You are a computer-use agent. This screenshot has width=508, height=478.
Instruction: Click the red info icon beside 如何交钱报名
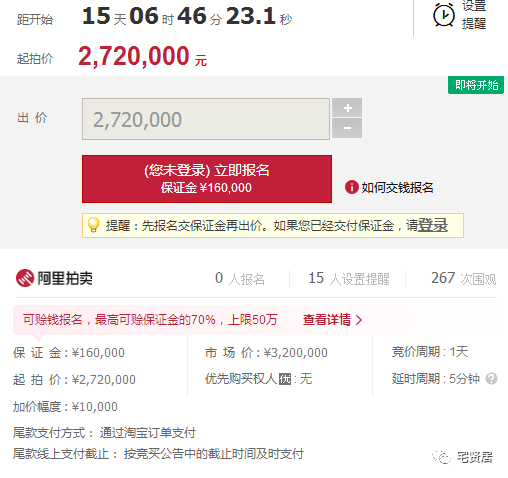point(352,187)
